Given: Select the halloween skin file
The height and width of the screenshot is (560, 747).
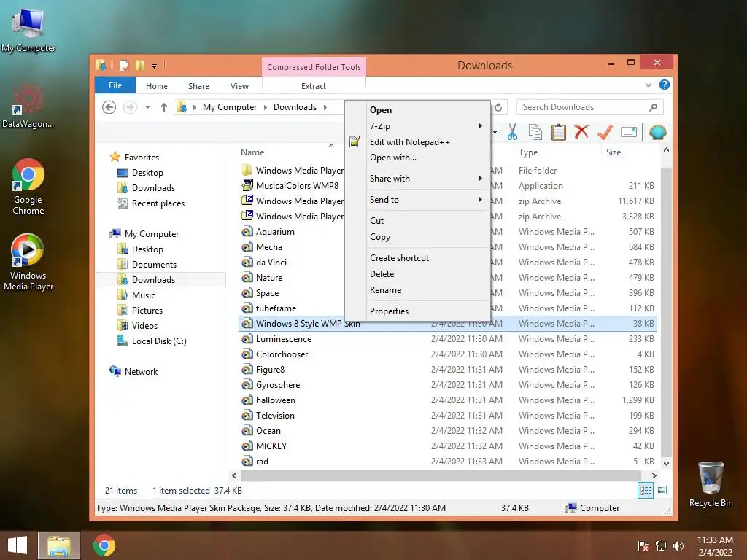Looking at the screenshot, I should point(275,400).
